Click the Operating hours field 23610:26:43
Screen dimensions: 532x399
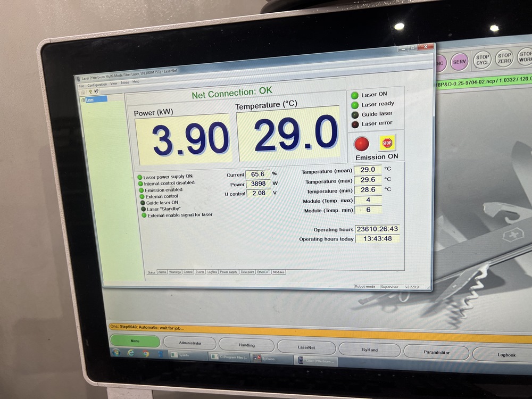(377, 229)
